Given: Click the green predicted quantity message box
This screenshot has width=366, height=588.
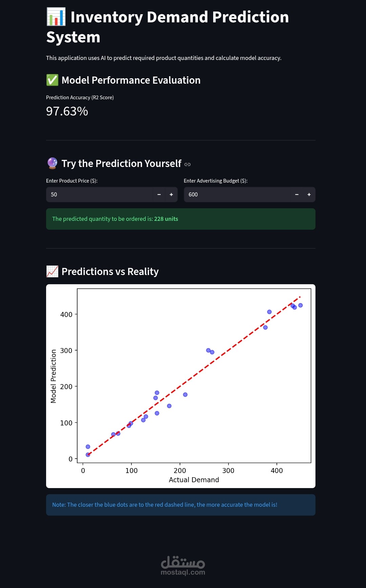Looking at the screenshot, I should point(181,219).
